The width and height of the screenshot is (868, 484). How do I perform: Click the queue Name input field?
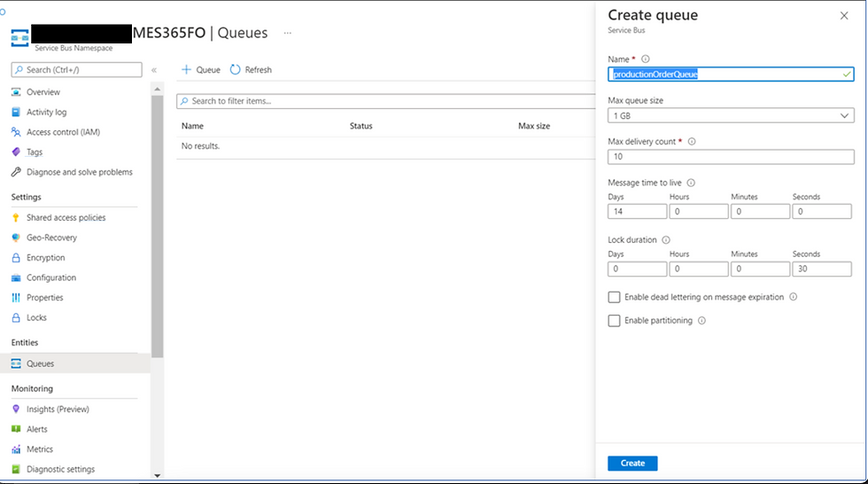point(731,74)
